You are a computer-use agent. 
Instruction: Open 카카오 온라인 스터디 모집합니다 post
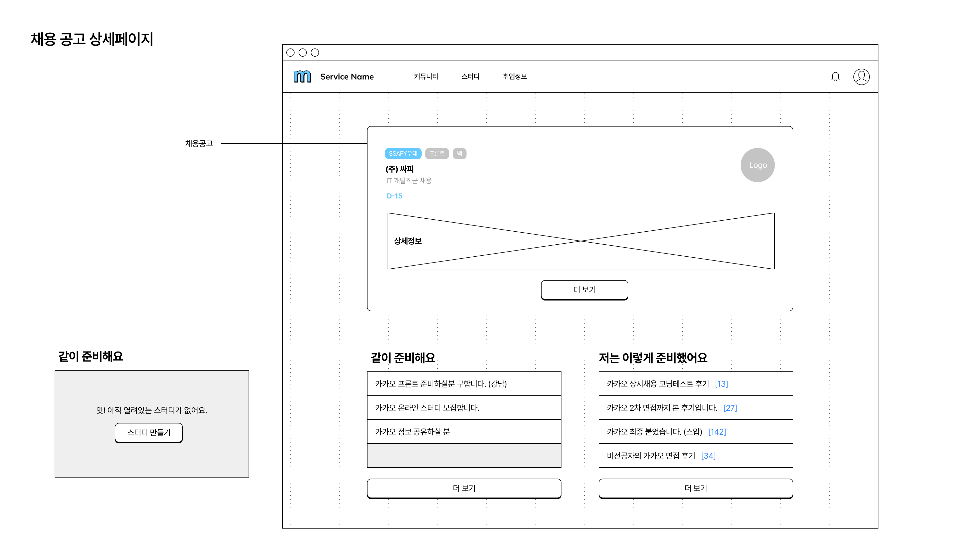point(427,408)
